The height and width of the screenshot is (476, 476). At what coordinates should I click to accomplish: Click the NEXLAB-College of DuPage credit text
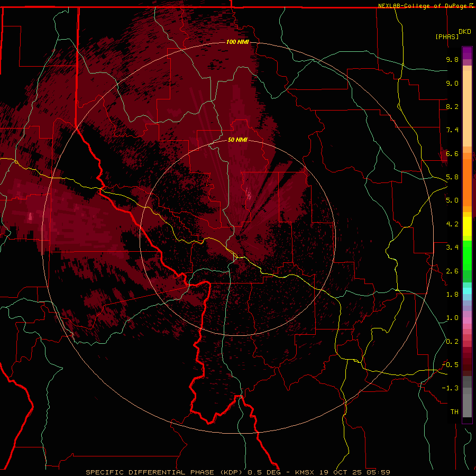click(423, 6)
